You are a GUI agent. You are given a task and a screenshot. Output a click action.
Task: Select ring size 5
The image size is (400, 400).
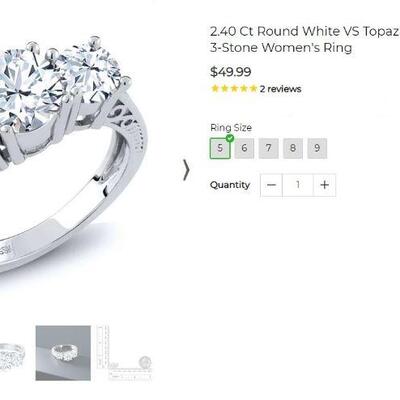click(x=220, y=148)
